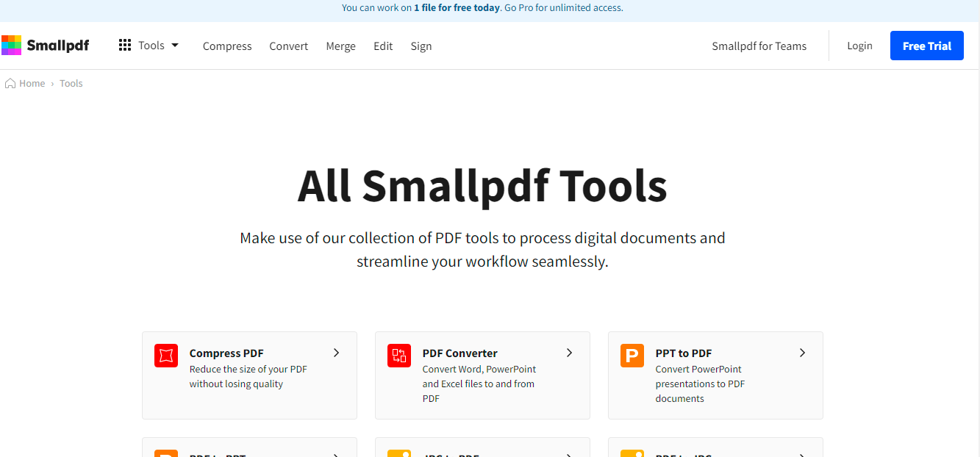
Task: Expand the Tools dropdown caret
Action: coord(175,46)
